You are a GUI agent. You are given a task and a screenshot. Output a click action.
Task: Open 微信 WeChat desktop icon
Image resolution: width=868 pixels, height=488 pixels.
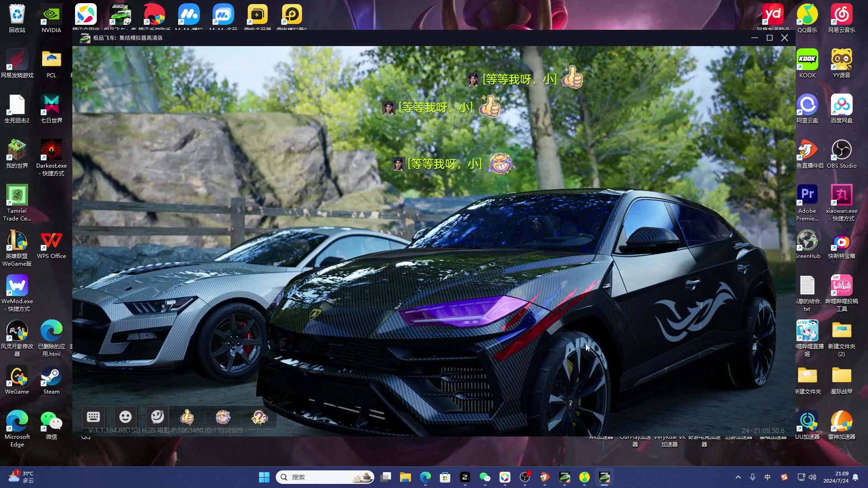52,425
